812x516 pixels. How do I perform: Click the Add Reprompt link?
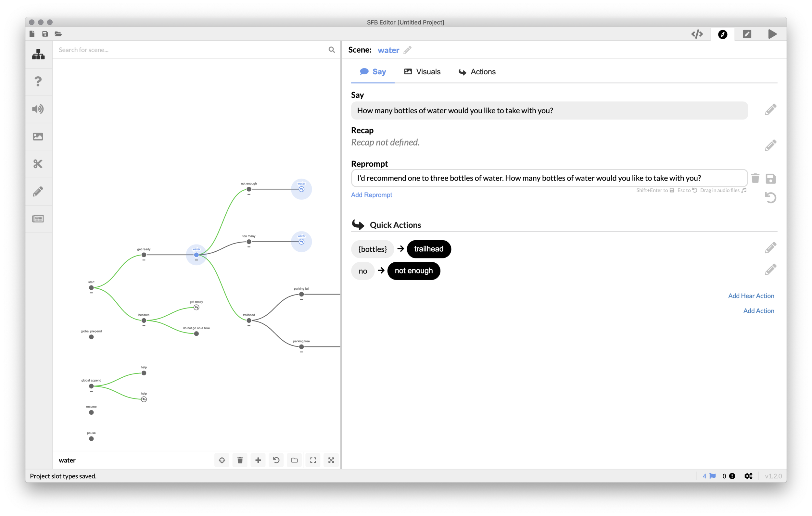point(371,195)
